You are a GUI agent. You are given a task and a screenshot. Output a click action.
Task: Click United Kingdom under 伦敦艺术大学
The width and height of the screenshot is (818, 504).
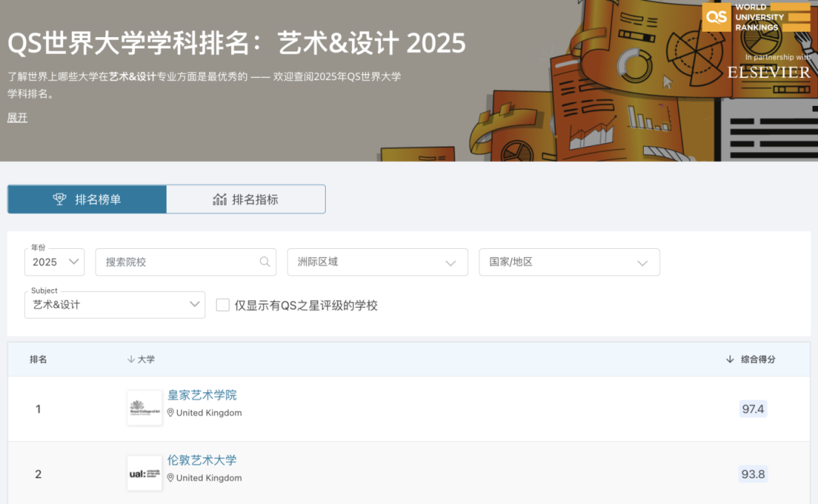209,478
